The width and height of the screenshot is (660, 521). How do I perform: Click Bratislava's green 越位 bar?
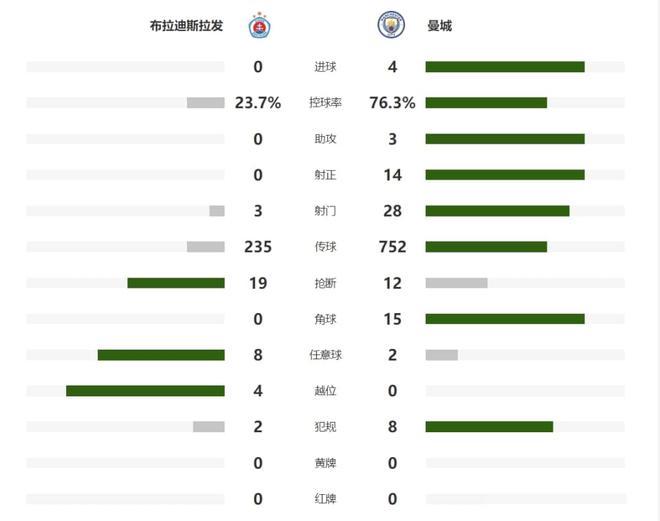pos(145,391)
